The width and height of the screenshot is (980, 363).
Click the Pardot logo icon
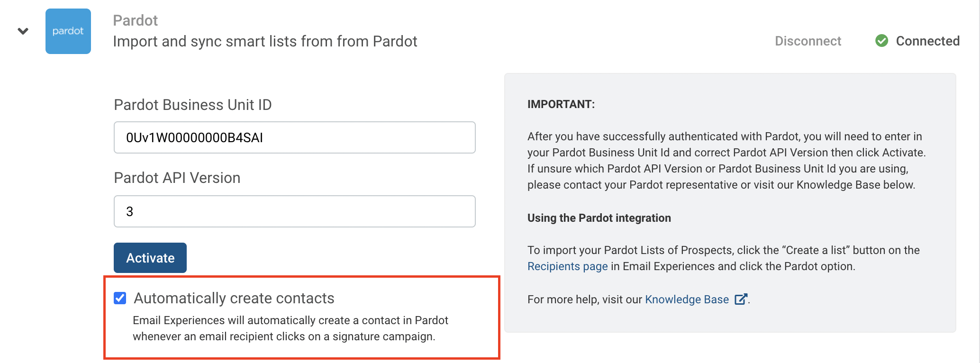click(x=68, y=31)
